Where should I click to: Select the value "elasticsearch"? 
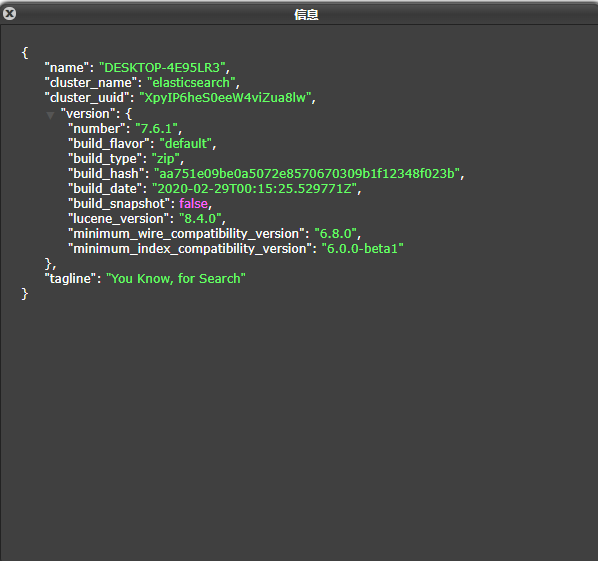tap(191, 83)
